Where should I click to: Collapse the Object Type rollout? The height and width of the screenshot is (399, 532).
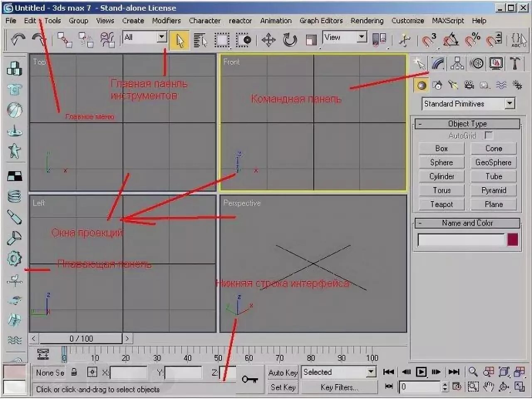(x=467, y=123)
